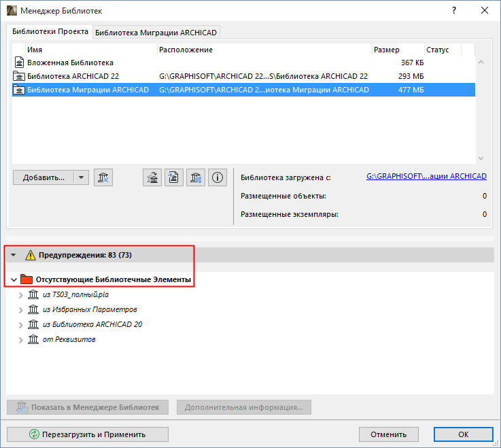Click the library list scroll down arrow
Image resolution: width=501 pixels, height=448 pixels.
(x=481, y=158)
